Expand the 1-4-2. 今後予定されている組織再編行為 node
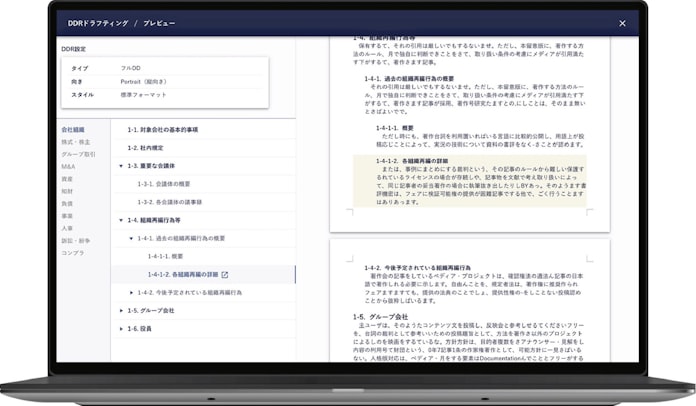This screenshot has height=406, width=696. click(131, 292)
